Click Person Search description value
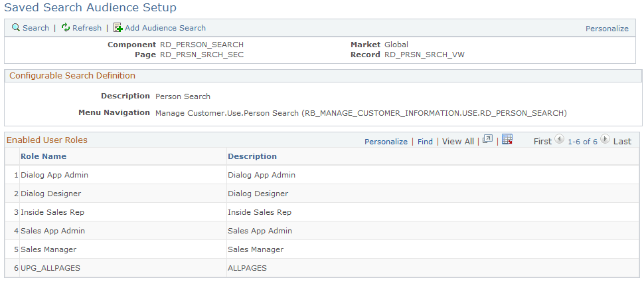644x282 pixels. pos(183,96)
